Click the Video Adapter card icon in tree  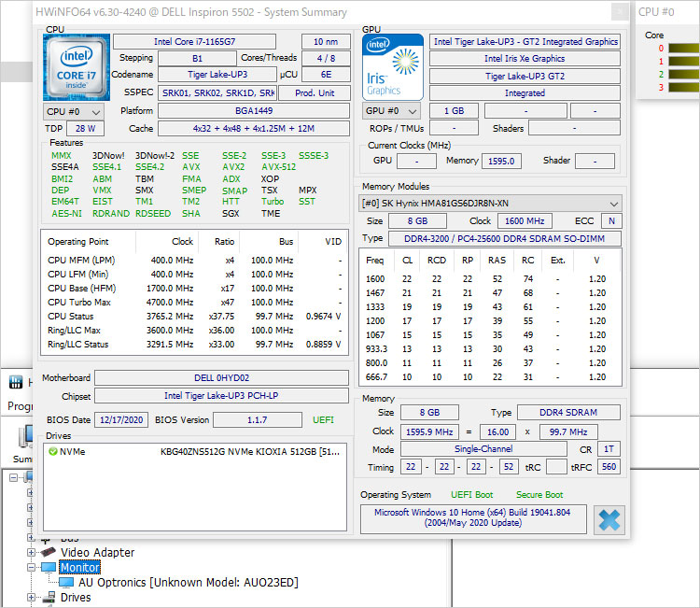(48, 553)
